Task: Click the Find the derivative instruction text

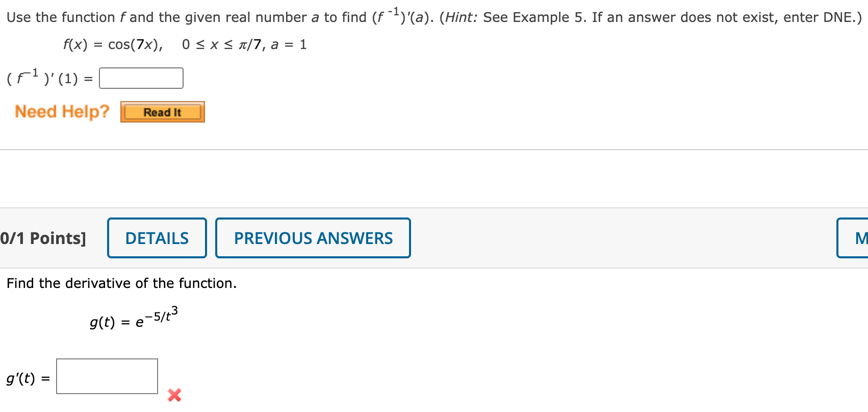Action: click(121, 283)
